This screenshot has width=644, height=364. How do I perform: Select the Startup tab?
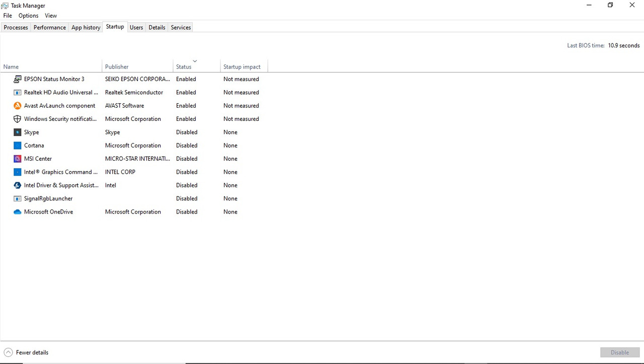(x=115, y=27)
